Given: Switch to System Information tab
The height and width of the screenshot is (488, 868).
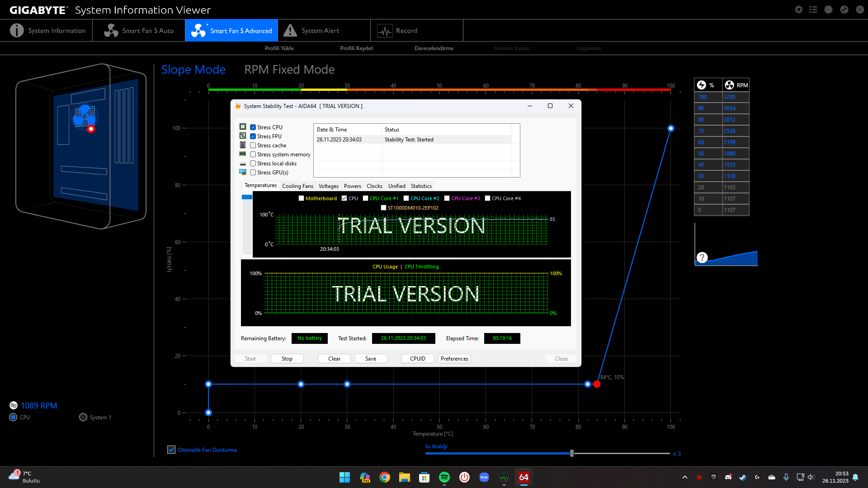Looking at the screenshot, I should (x=48, y=30).
